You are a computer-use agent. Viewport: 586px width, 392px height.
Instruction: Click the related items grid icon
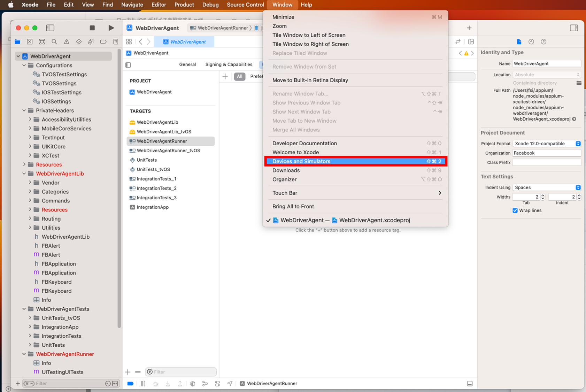[129, 42]
